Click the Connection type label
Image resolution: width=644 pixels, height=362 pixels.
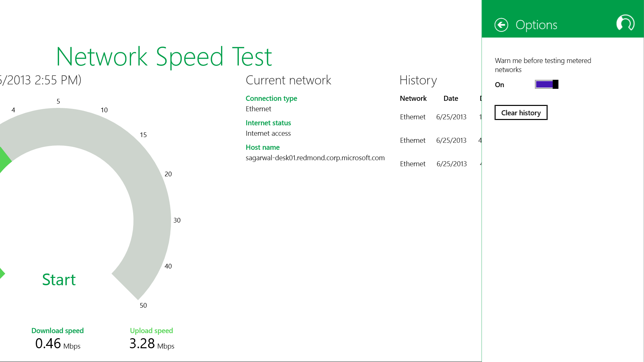271,99
